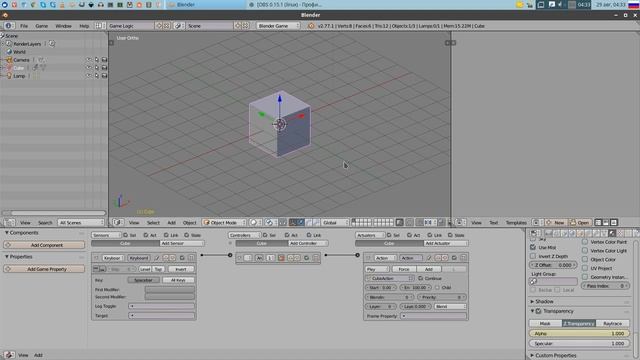Toggle actuators Act checkbox
This screenshot has width=640, height=360.
pos(409,235)
